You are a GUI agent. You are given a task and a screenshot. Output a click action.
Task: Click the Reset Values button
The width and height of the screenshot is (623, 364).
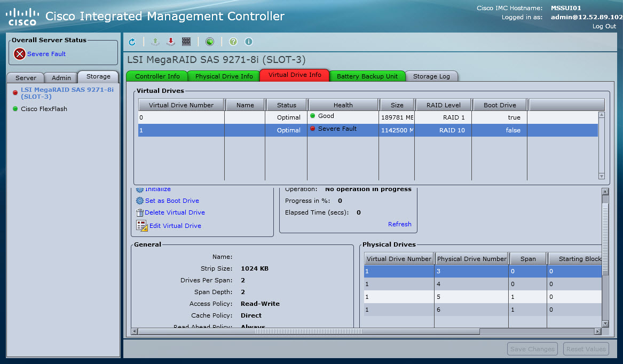pyautogui.click(x=586, y=349)
